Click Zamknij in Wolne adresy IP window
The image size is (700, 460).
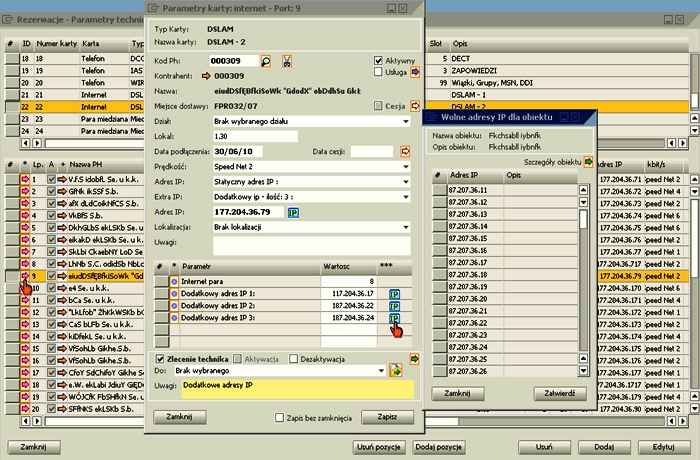pyautogui.click(x=458, y=393)
